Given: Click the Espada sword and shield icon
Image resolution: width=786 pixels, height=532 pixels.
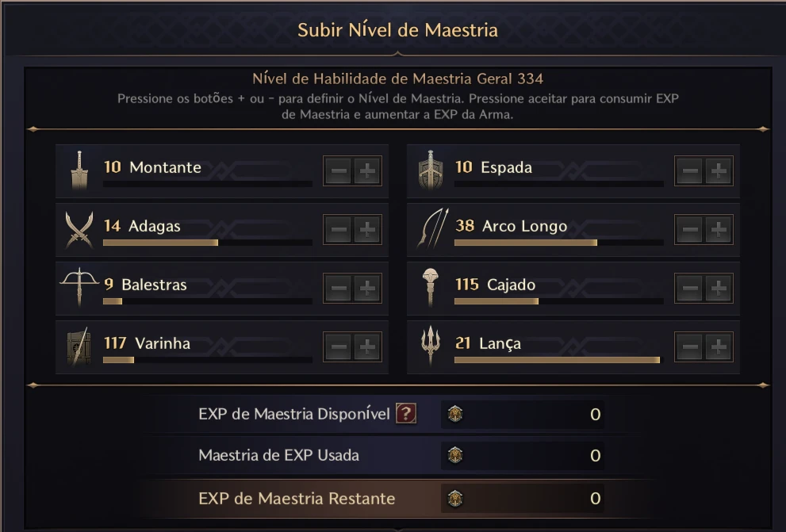Looking at the screenshot, I should pos(431,170).
